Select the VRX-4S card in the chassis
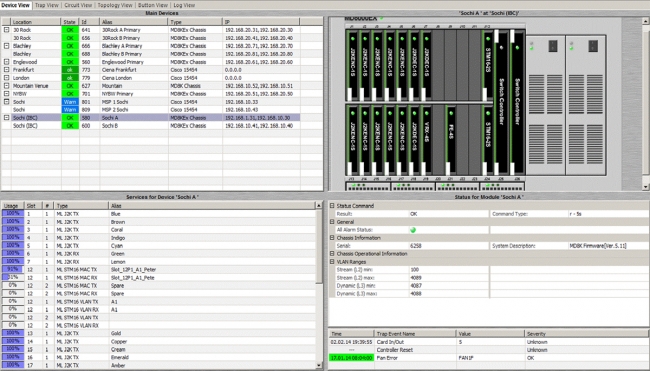650x371 pixels. pyautogui.click(x=426, y=140)
